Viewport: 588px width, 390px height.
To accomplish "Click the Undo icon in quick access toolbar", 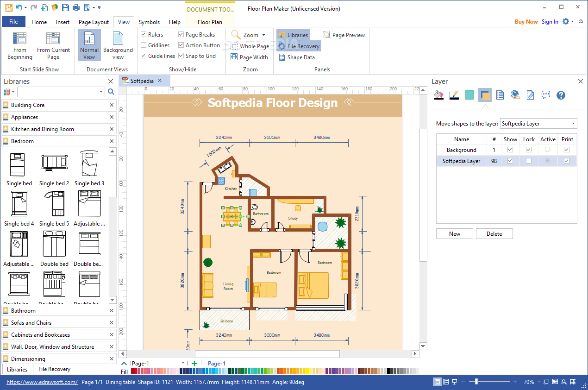I will coord(19,7).
